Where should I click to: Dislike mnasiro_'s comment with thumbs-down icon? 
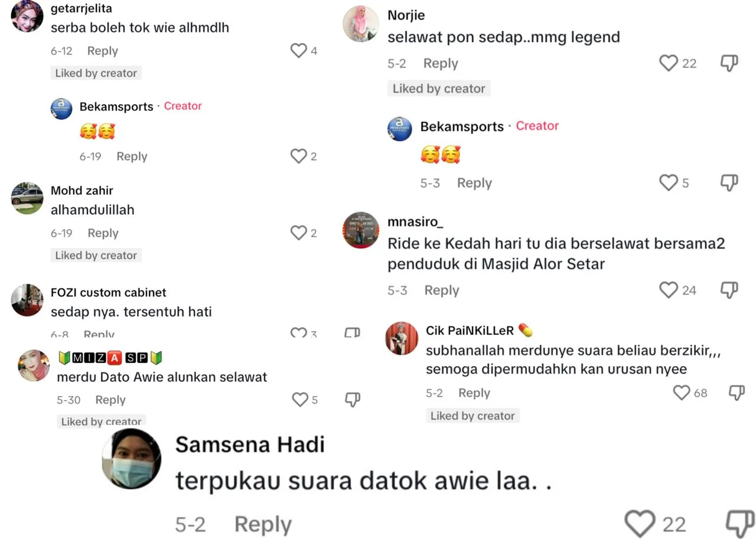pyautogui.click(x=729, y=290)
